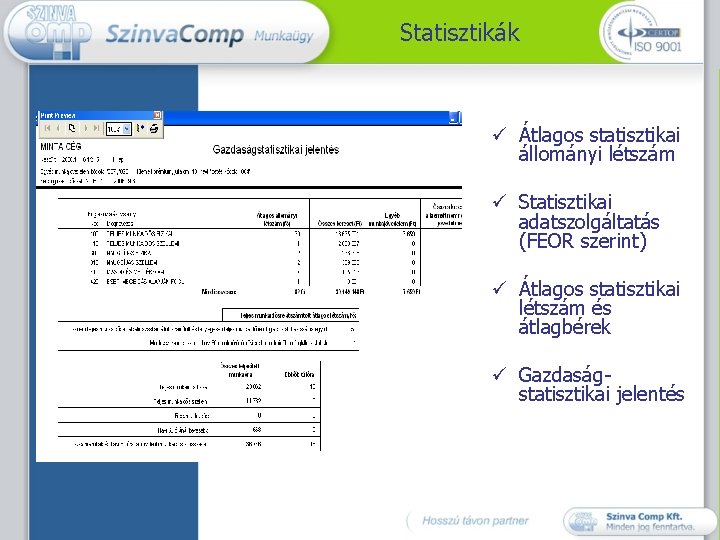Click the ISO 9001 certification badge

click(x=642, y=33)
